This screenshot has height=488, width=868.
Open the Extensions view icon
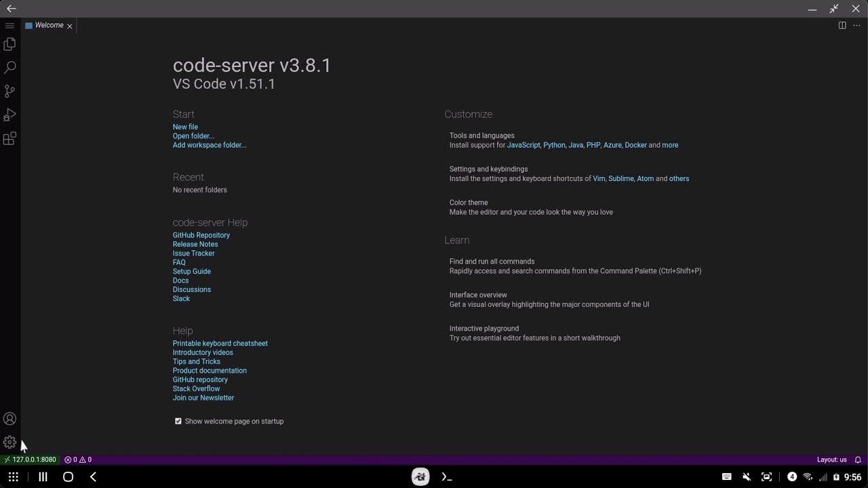coord(9,139)
